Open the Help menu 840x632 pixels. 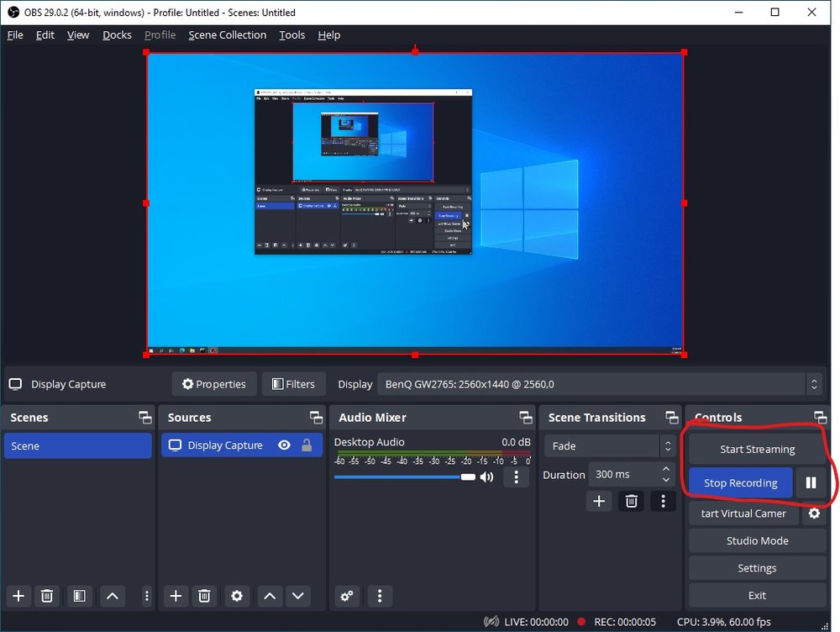pyautogui.click(x=329, y=34)
